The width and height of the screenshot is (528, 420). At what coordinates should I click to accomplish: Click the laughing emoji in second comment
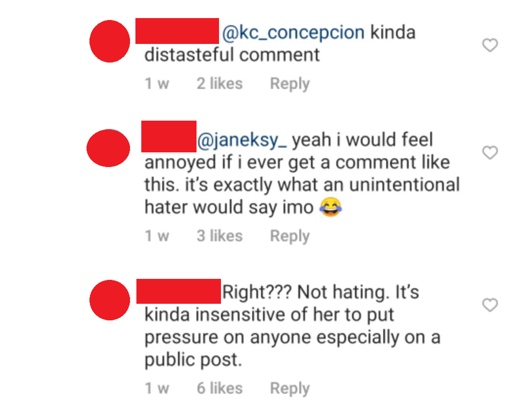[x=330, y=207]
